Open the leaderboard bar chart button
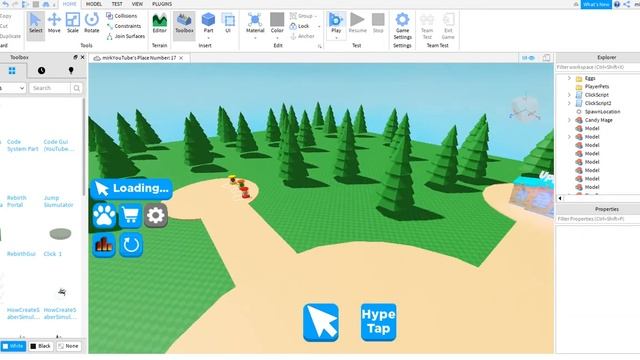Image resolution: width=640 pixels, height=360 pixels. coord(104,245)
